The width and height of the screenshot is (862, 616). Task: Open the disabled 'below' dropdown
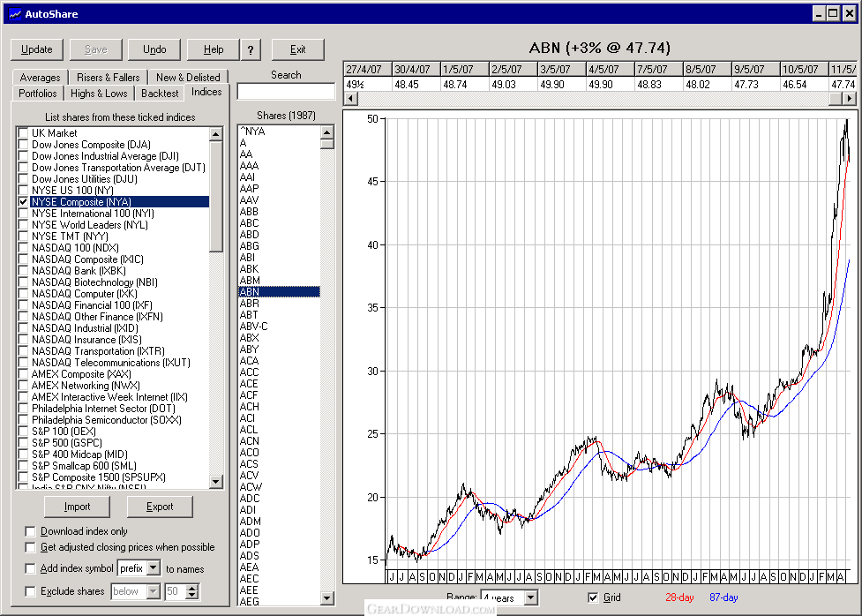tap(154, 591)
